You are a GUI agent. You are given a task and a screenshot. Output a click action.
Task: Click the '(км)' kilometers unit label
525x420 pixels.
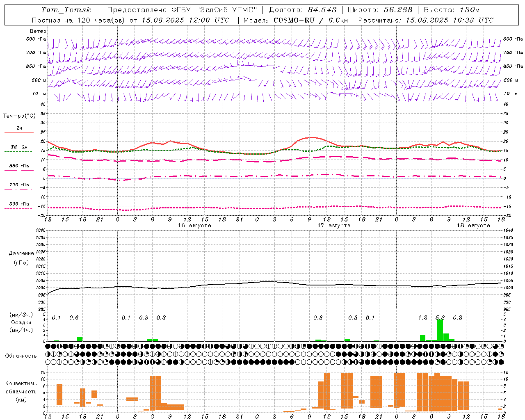[21, 399]
